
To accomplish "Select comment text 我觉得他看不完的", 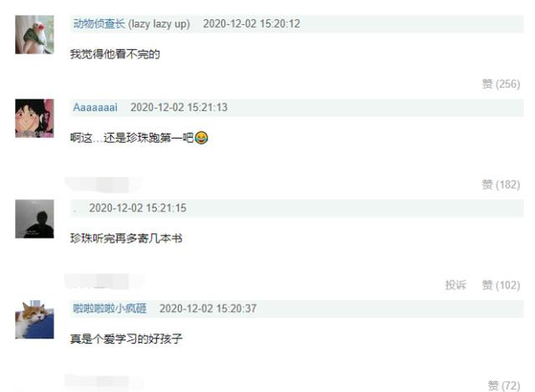I will [x=115, y=53].
